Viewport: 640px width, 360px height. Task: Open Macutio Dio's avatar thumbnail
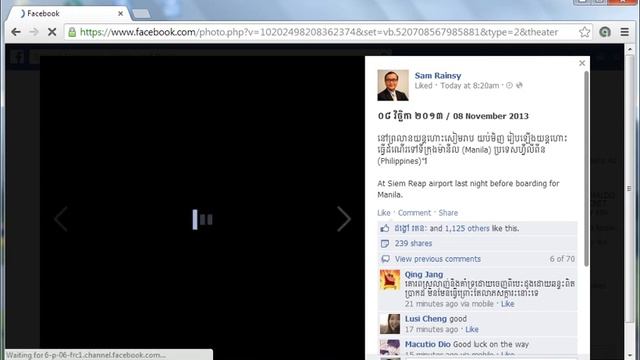[x=390, y=348]
